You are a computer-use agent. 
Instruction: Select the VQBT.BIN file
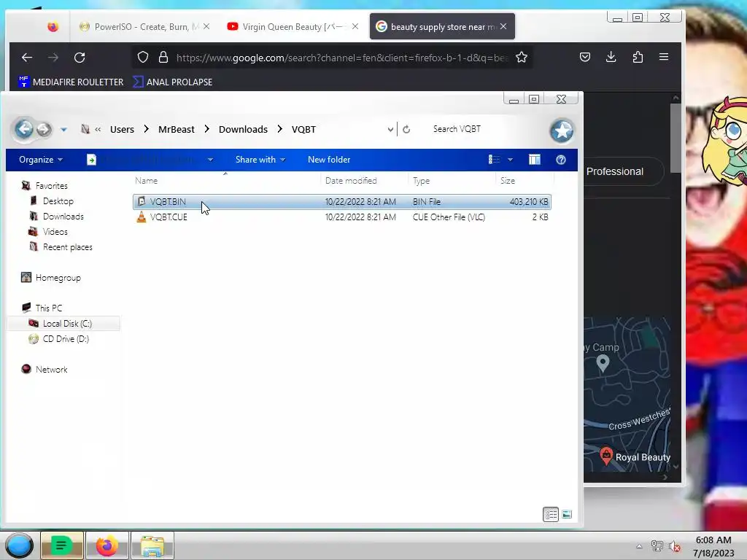tap(341, 202)
